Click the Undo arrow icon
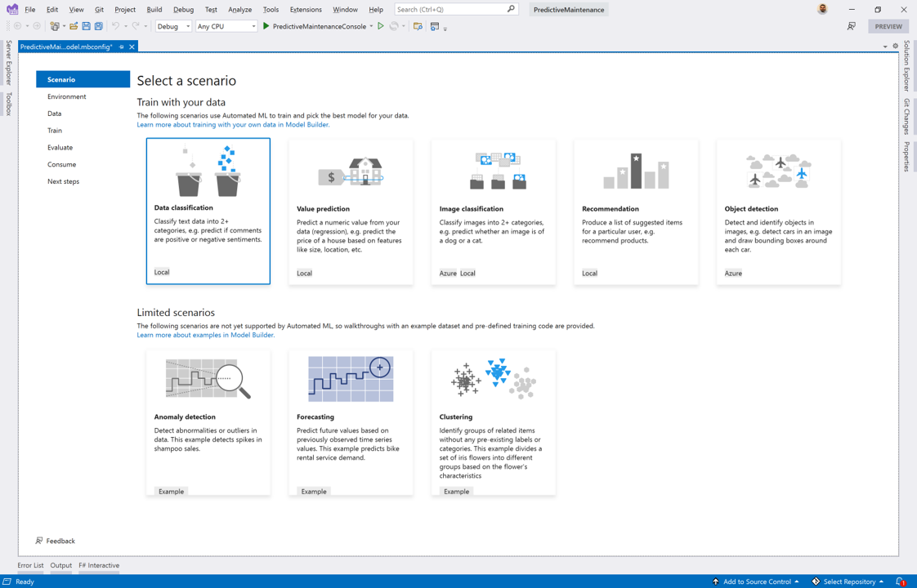 pyautogui.click(x=116, y=26)
